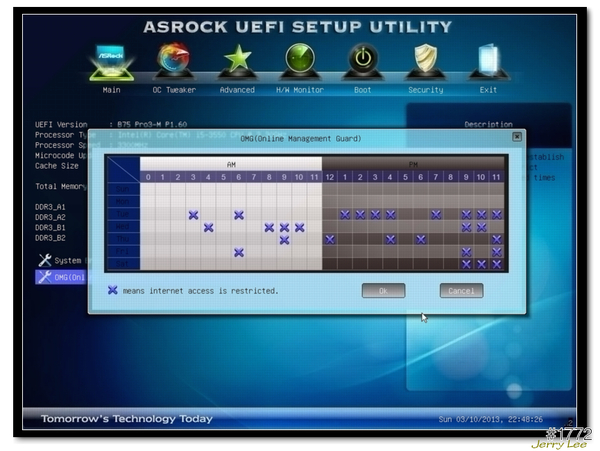
Task: Select the Sun row header
Action: coord(123,189)
